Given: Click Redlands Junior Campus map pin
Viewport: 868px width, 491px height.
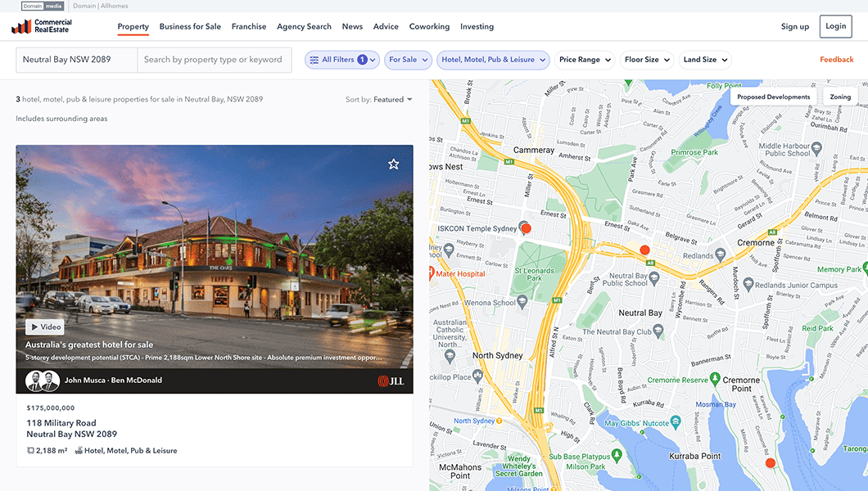Looking at the screenshot, I should click(748, 284).
